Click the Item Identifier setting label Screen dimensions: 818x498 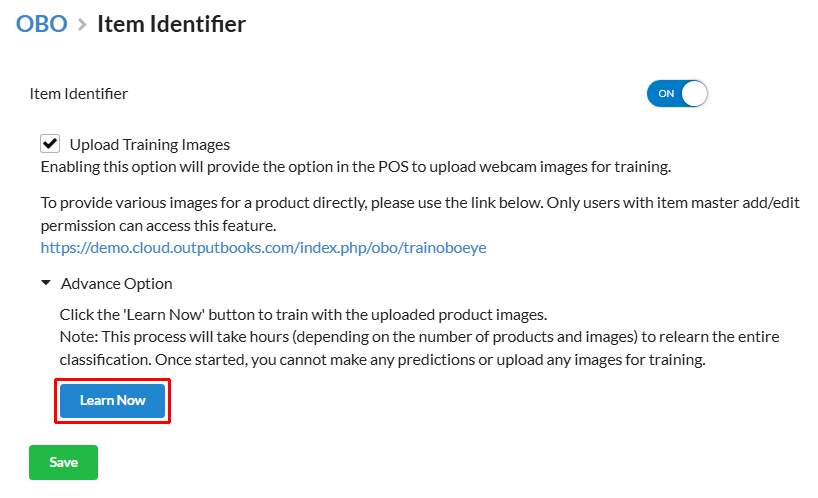(79, 94)
